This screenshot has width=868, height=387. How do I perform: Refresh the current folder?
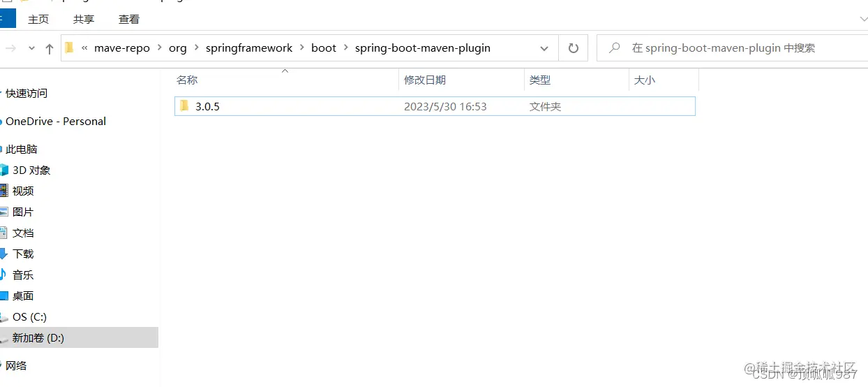click(574, 48)
